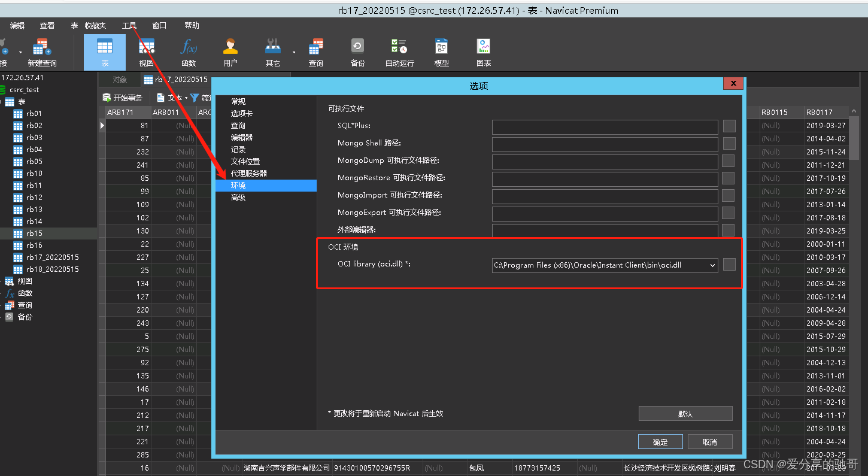The width and height of the screenshot is (868, 476).
Task: Open the 编辑 (Edit) menu
Action: (x=17, y=26)
